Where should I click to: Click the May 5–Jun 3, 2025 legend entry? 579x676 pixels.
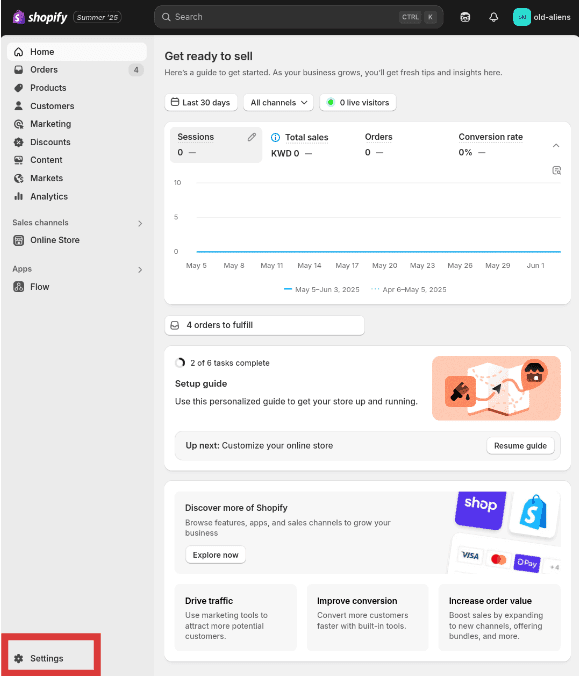pos(322,289)
